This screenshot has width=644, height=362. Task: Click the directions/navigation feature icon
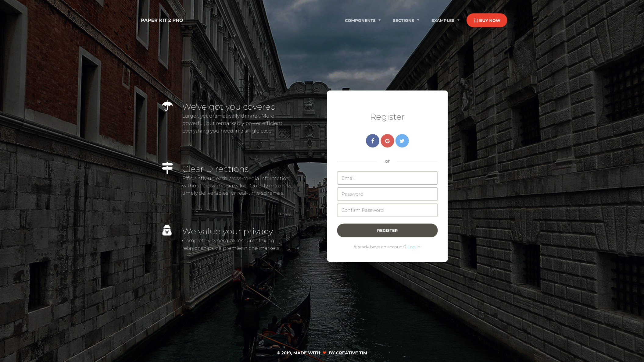[167, 169]
